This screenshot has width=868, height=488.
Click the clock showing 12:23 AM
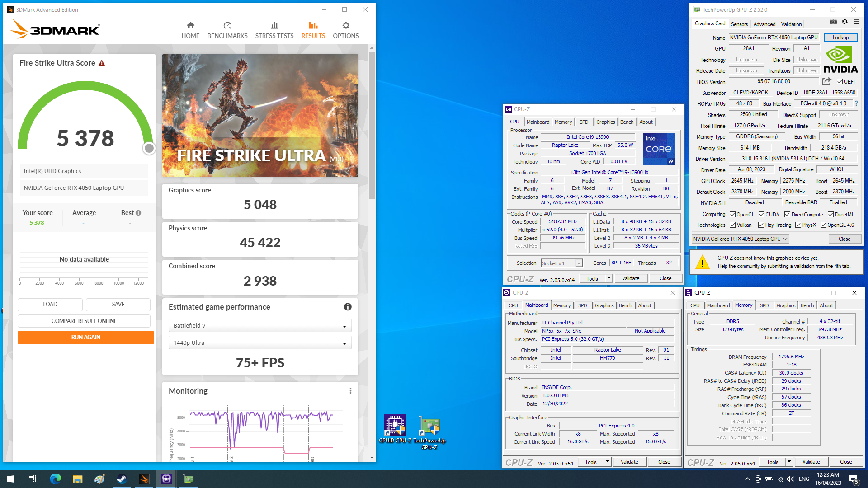pyautogui.click(x=828, y=475)
